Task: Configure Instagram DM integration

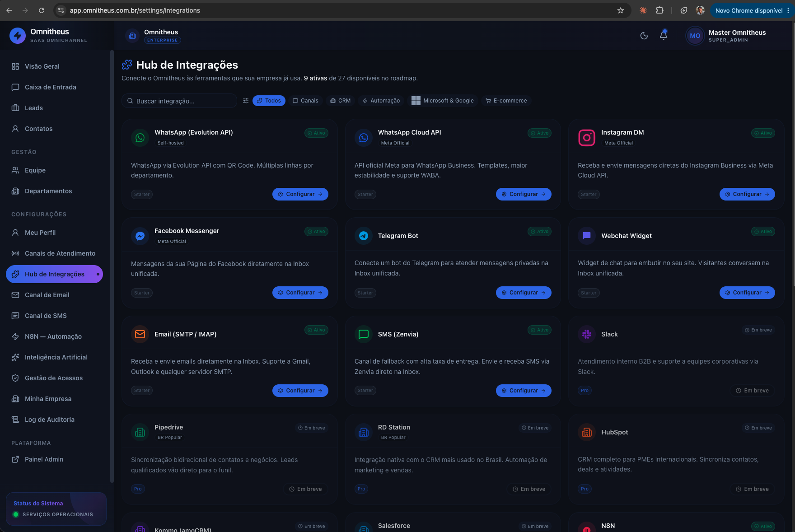Action: 747,194
